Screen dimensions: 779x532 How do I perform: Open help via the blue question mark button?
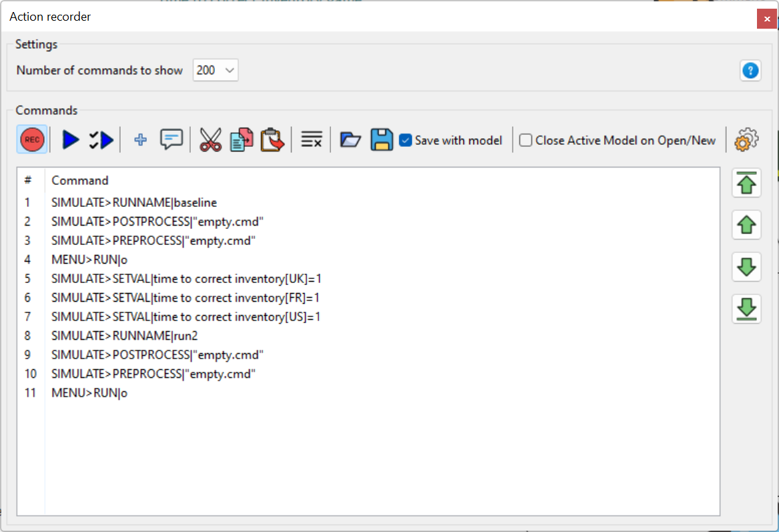click(x=750, y=70)
